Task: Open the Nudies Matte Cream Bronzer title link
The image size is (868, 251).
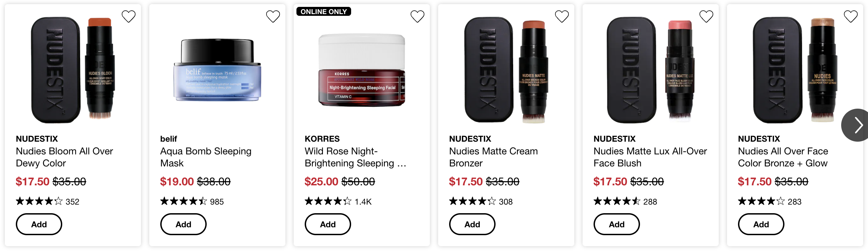Action: (493, 157)
